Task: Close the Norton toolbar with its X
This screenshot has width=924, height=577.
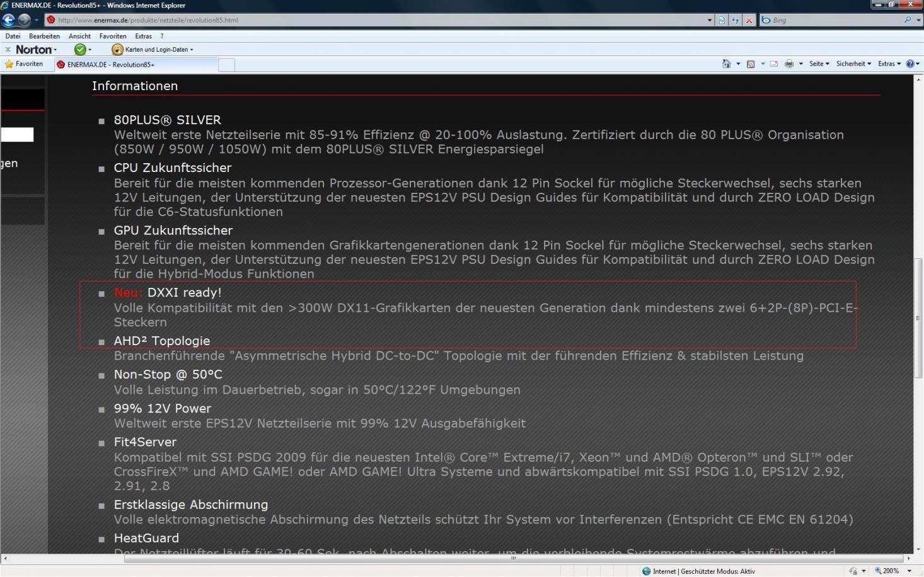Action: pyautogui.click(x=8, y=49)
